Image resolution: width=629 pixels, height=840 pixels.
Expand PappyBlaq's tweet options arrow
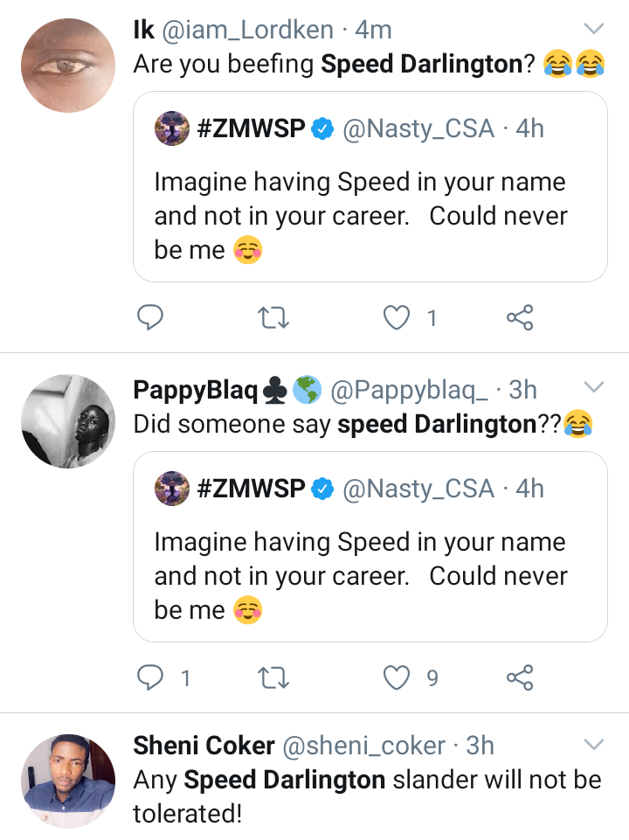tap(593, 387)
